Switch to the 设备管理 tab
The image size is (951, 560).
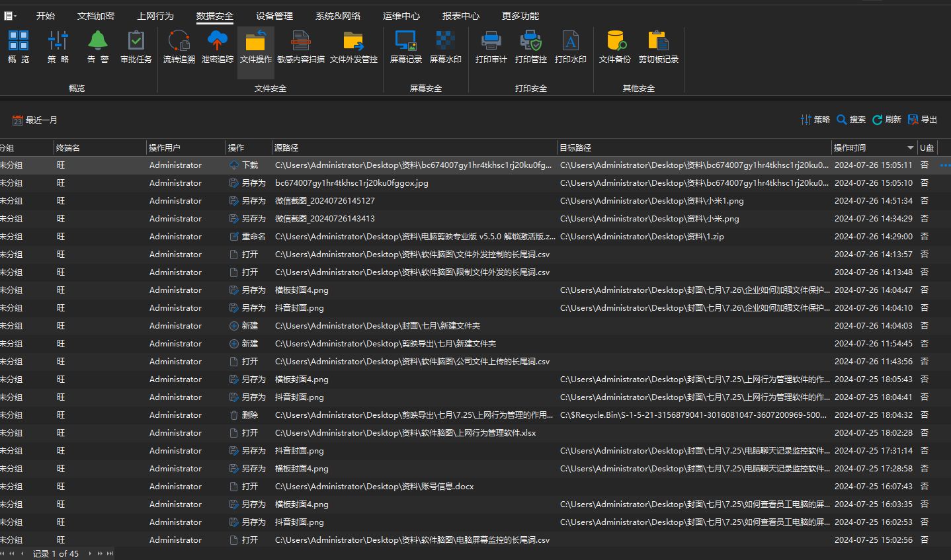pyautogui.click(x=274, y=16)
